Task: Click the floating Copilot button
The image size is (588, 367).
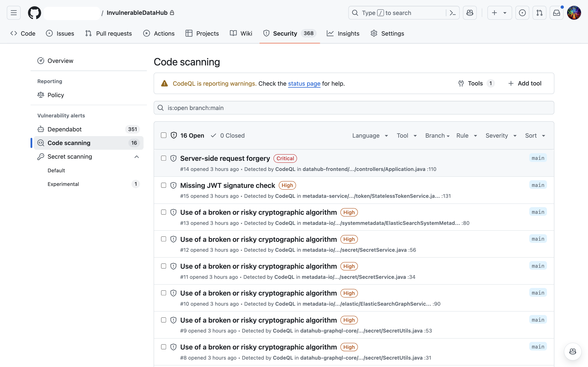Action: [572, 351]
